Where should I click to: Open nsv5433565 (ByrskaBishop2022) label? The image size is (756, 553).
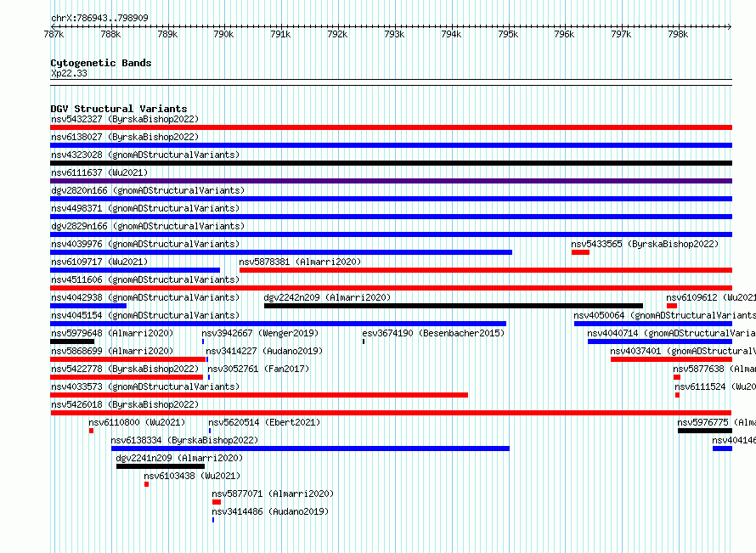(x=645, y=244)
